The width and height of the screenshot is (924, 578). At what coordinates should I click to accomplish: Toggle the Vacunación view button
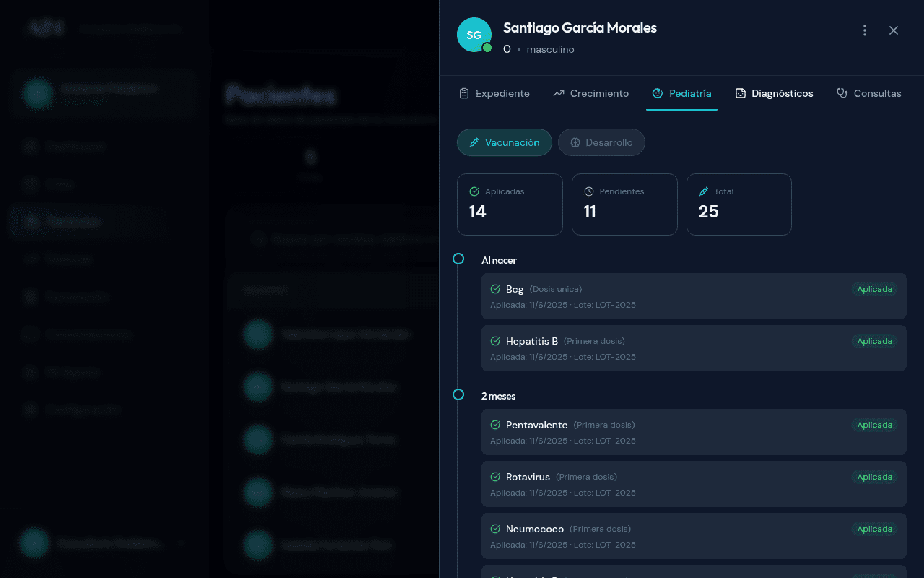[x=504, y=142]
